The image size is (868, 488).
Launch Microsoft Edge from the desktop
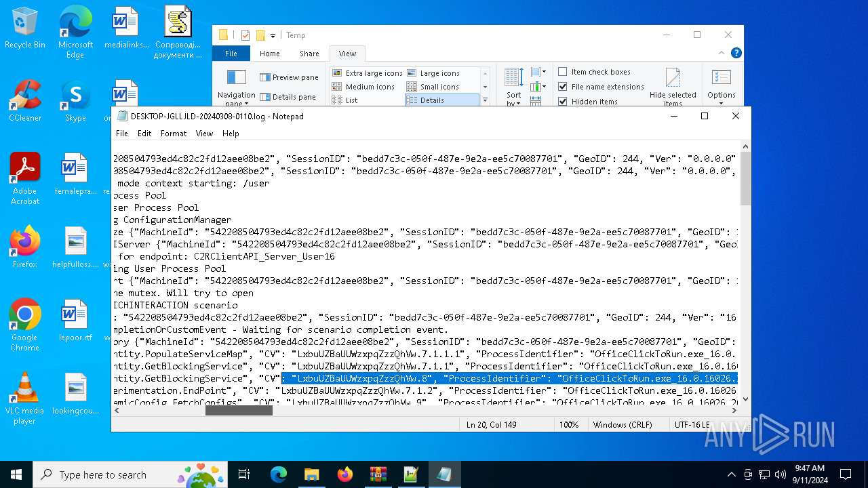(75, 33)
